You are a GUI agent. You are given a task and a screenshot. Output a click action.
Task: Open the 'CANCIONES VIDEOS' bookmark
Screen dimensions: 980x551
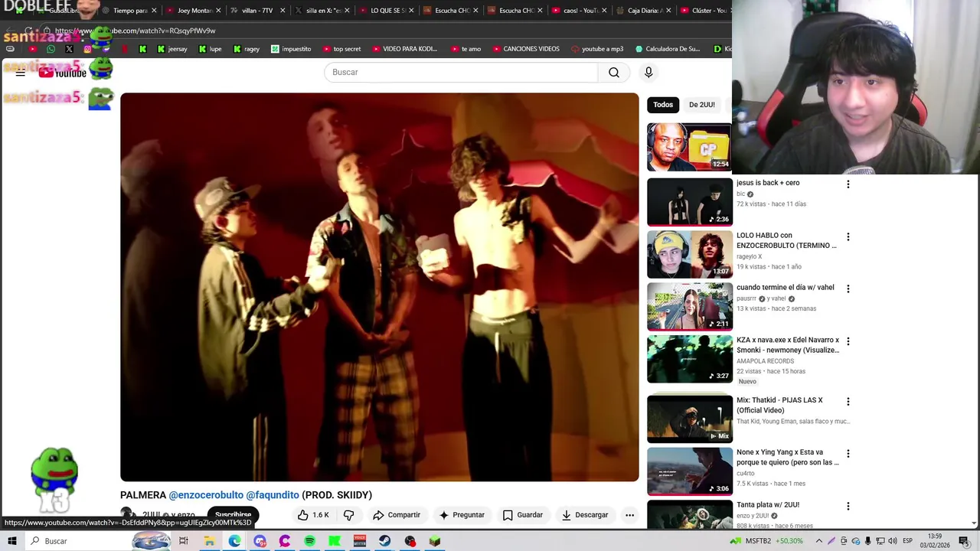pos(526,49)
